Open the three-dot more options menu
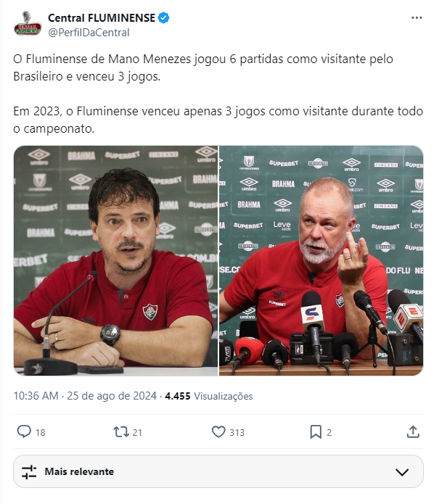Viewport: 434px width, 504px height. [417, 18]
